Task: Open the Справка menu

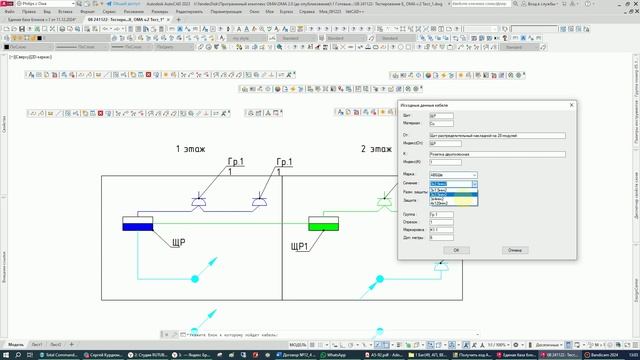Action: point(307,12)
